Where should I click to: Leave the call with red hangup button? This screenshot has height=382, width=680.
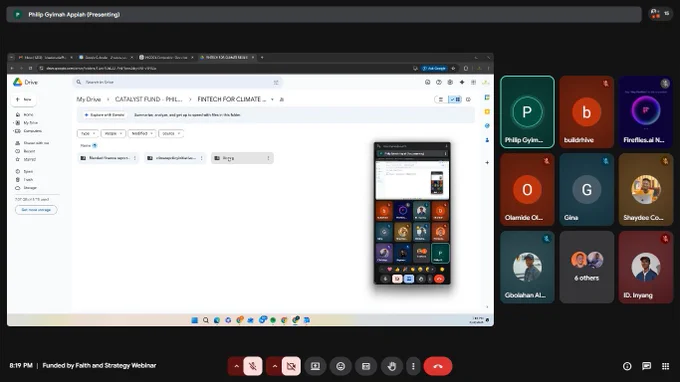(438, 366)
